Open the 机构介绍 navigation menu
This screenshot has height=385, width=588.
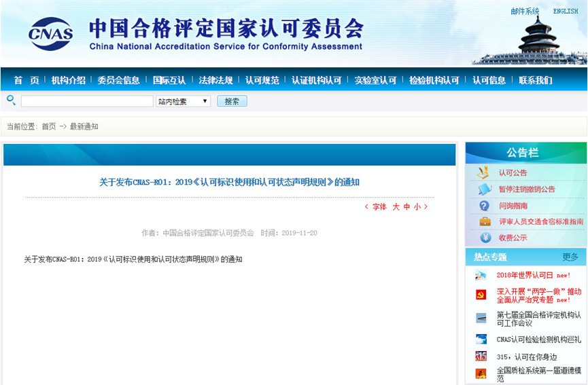69,80
